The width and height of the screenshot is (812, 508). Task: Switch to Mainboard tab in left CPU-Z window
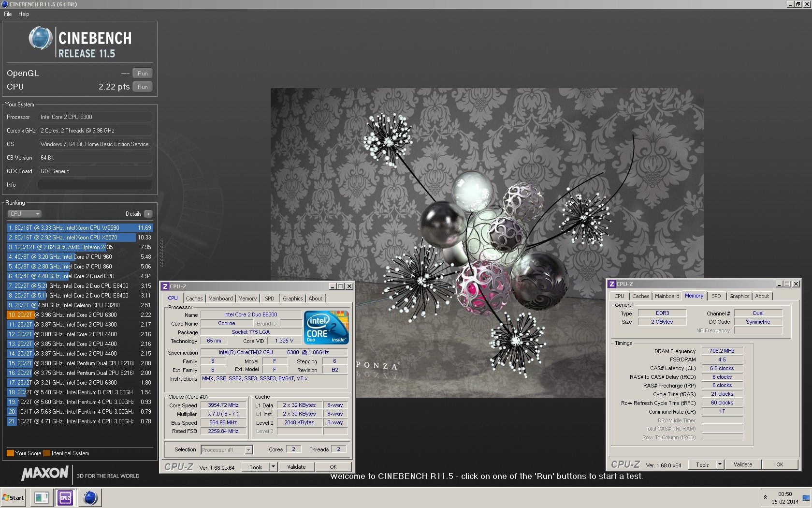click(220, 299)
